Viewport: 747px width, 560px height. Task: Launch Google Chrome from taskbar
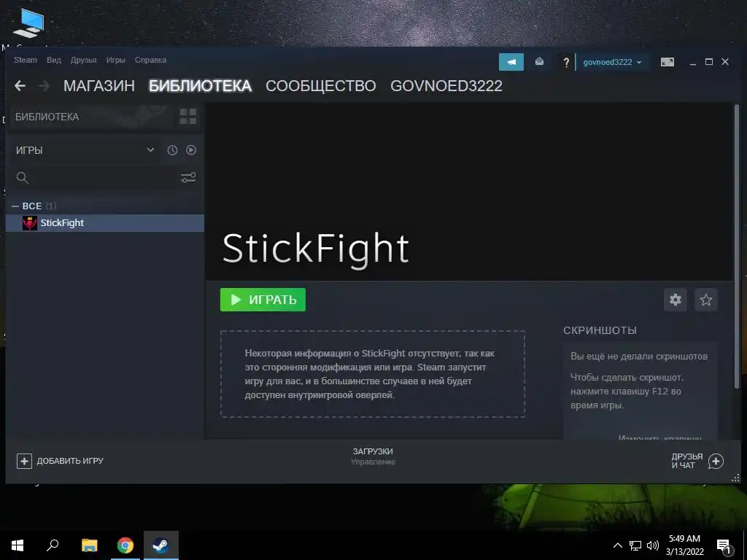(x=125, y=545)
